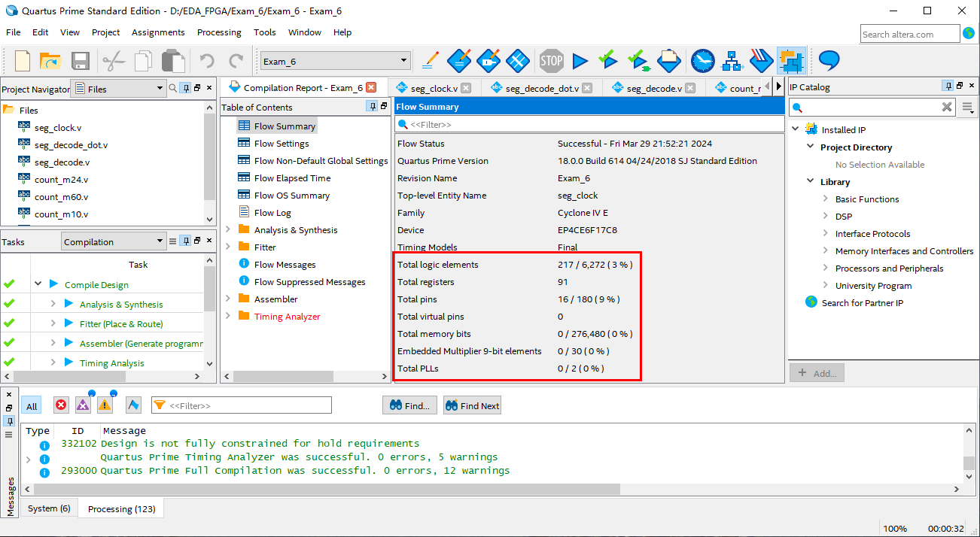The height and width of the screenshot is (537, 980).
Task: Start Analysis & Synthesis icon with green chip
Action: 639,61
